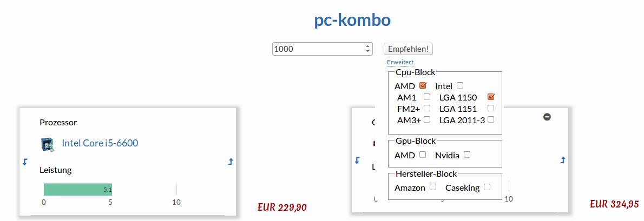644x221 pixels.
Task: Increase budget with the stepper up arrow
Action: [367, 46]
